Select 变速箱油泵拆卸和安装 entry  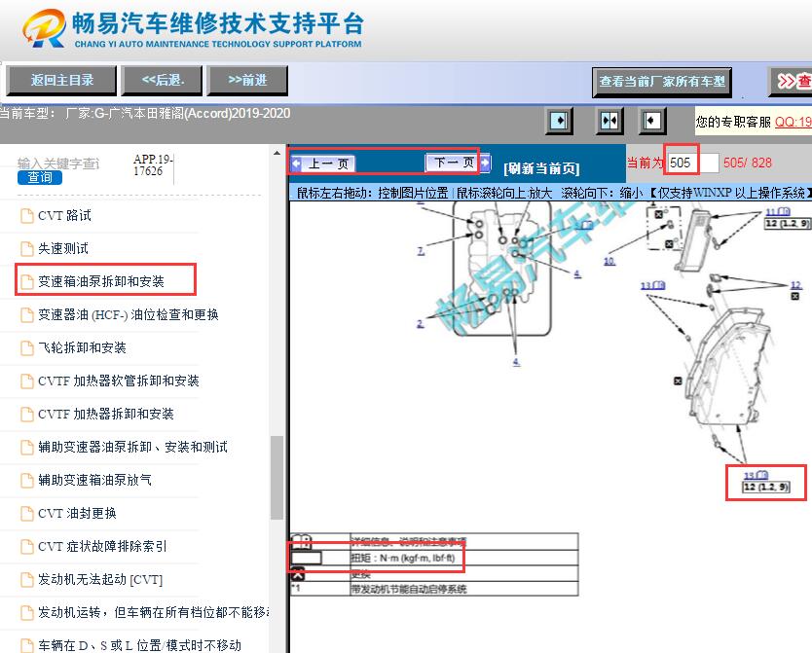click(x=100, y=281)
